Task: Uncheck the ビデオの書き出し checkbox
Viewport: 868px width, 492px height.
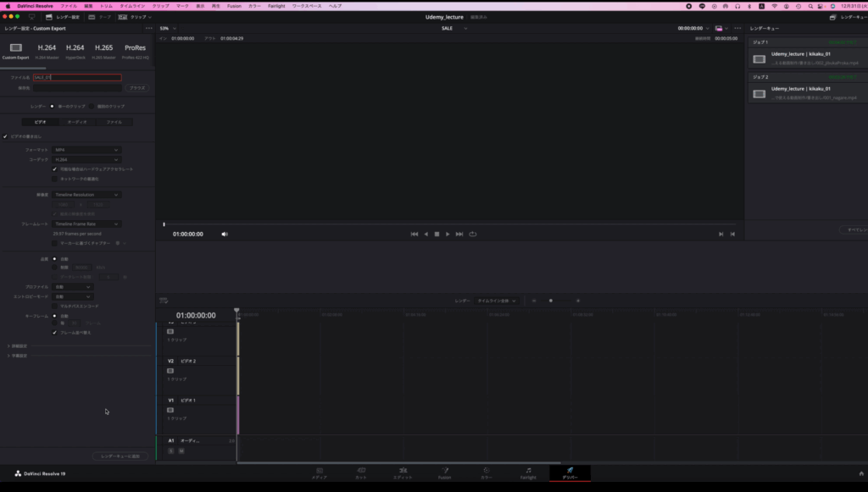Action: tap(5, 136)
